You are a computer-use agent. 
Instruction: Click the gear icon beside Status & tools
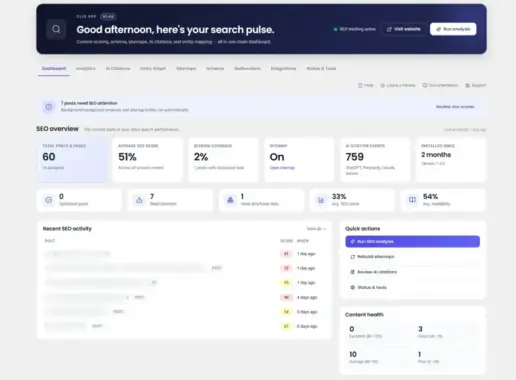click(x=353, y=287)
